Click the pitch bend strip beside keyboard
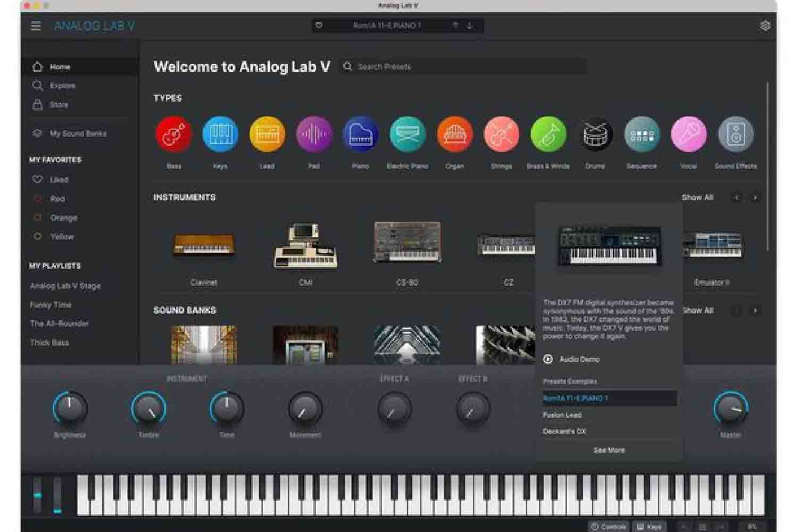 (37, 495)
